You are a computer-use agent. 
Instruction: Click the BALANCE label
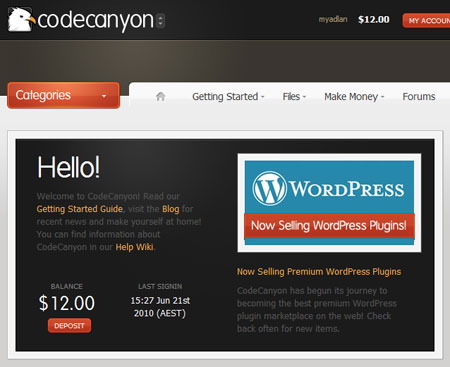pos(67,286)
